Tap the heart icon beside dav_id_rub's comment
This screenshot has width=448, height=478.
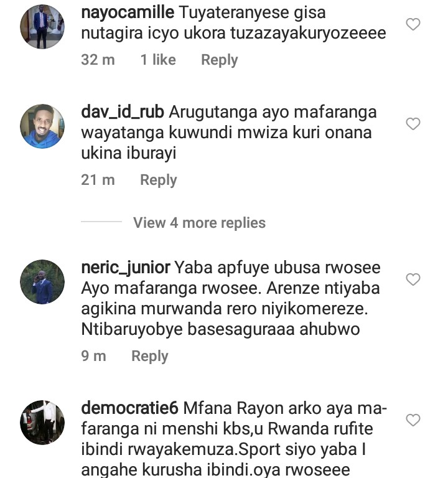coord(413,124)
